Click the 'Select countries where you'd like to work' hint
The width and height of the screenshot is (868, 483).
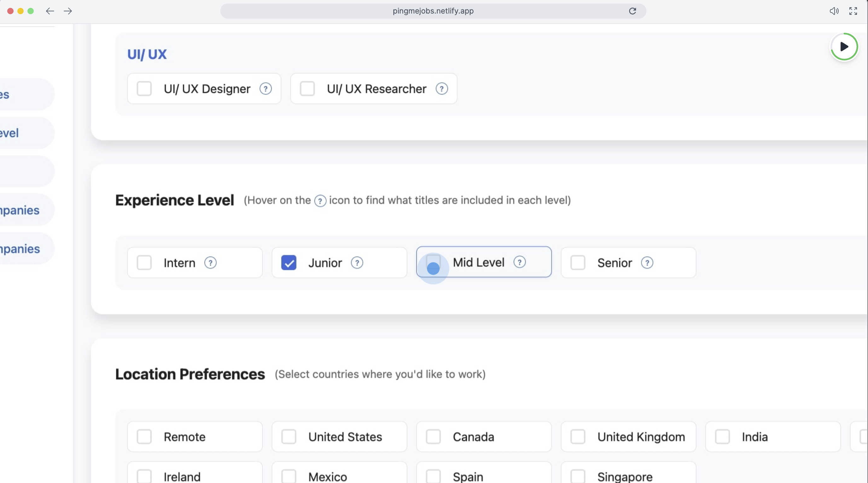pos(380,374)
